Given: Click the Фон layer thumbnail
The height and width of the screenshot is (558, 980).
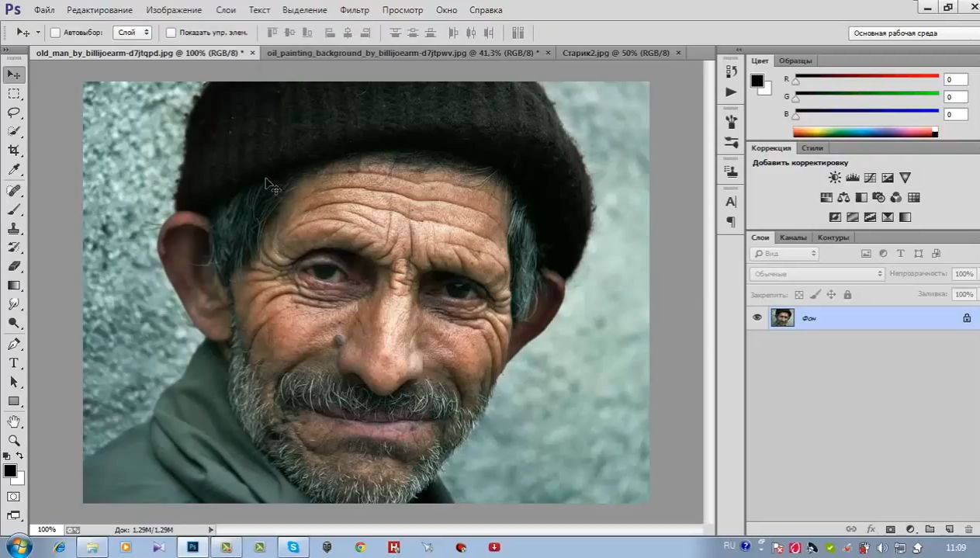Looking at the screenshot, I should click(782, 317).
